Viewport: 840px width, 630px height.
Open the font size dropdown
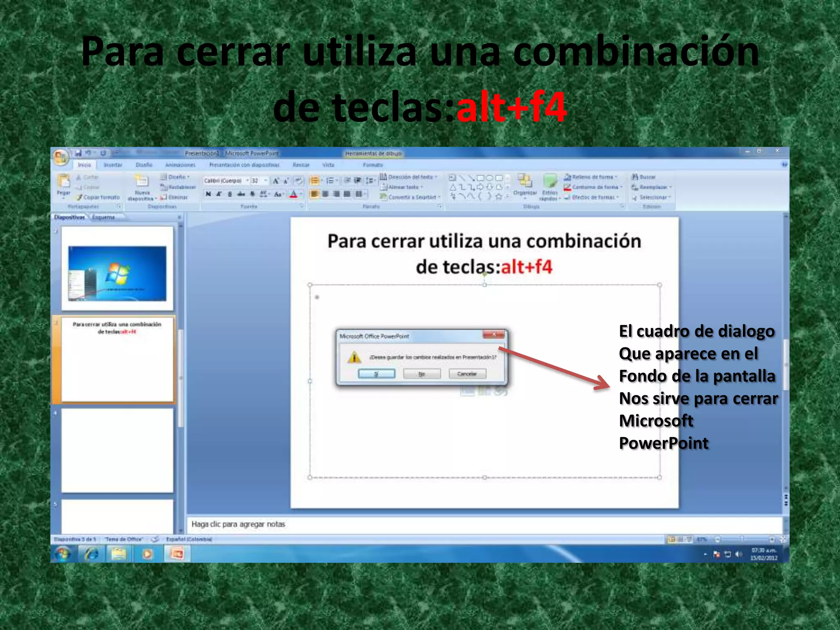pyautogui.click(x=266, y=181)
